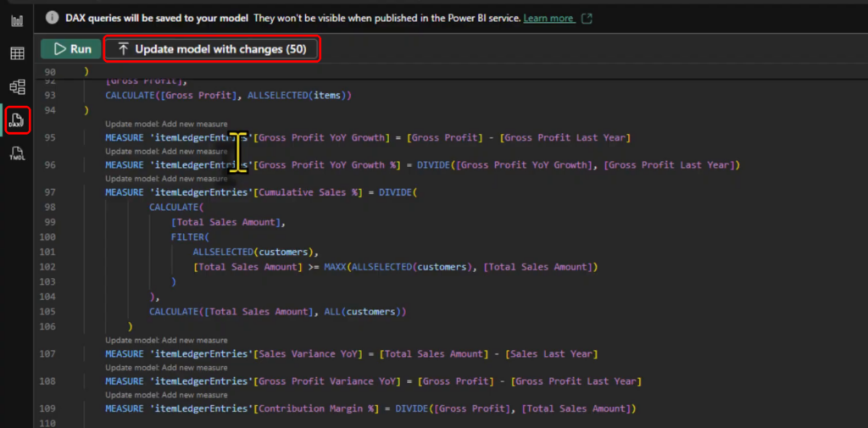Open the Report view in sidebar
Viewport: 868px width, 428px height.
point(17,21)
